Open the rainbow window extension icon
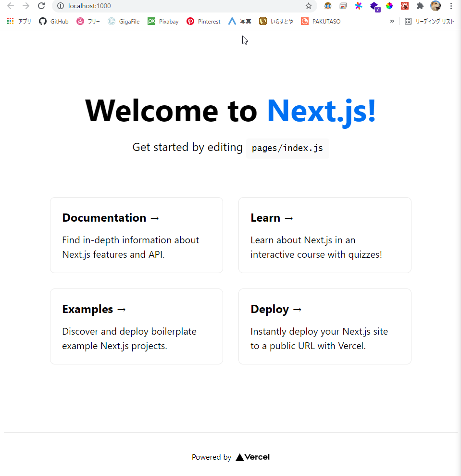Screen dimensions: 461x476 point(343,6)
